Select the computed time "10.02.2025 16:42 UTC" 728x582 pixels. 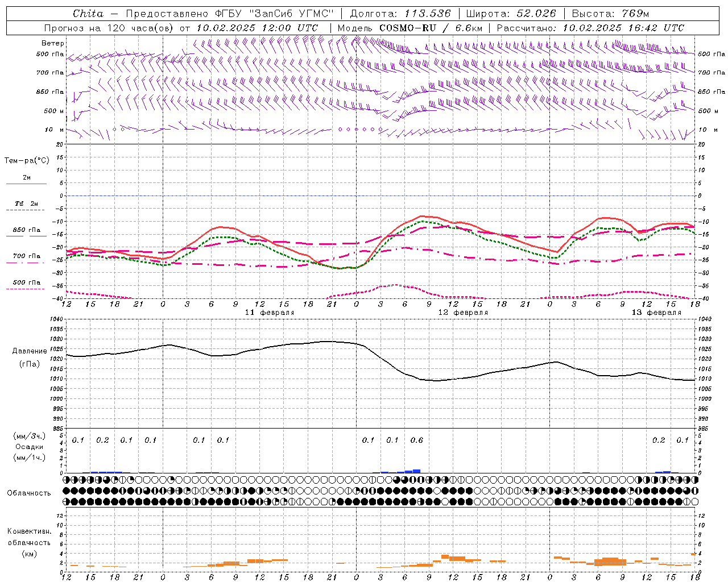click(623, 28)
